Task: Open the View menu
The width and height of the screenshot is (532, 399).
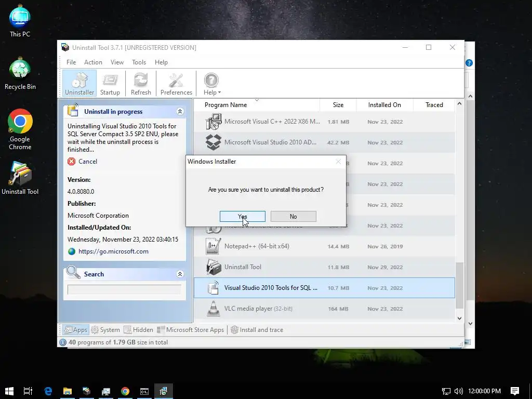Action: (x=117, y=62)
